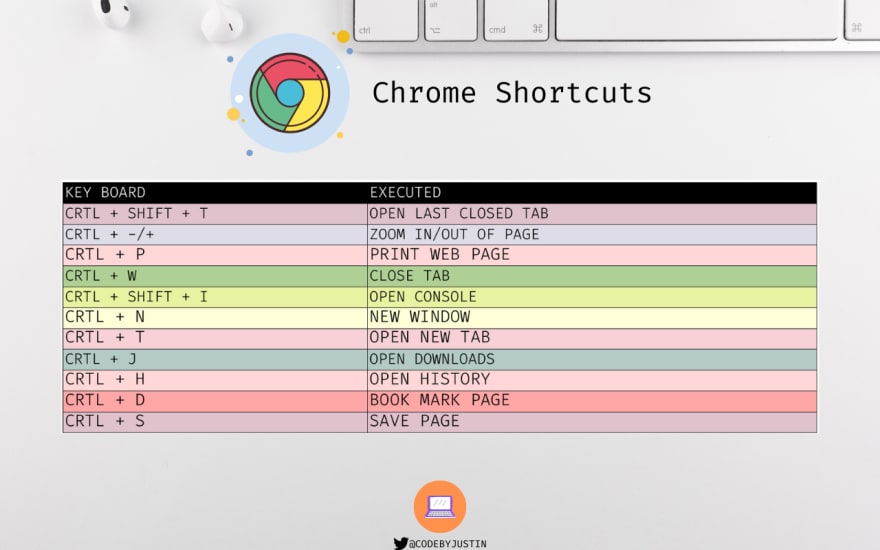Click the space bar on keyboard photo
Image resolution: width=880 pixels, height=550 pixels.
click(x=696, y=19)
